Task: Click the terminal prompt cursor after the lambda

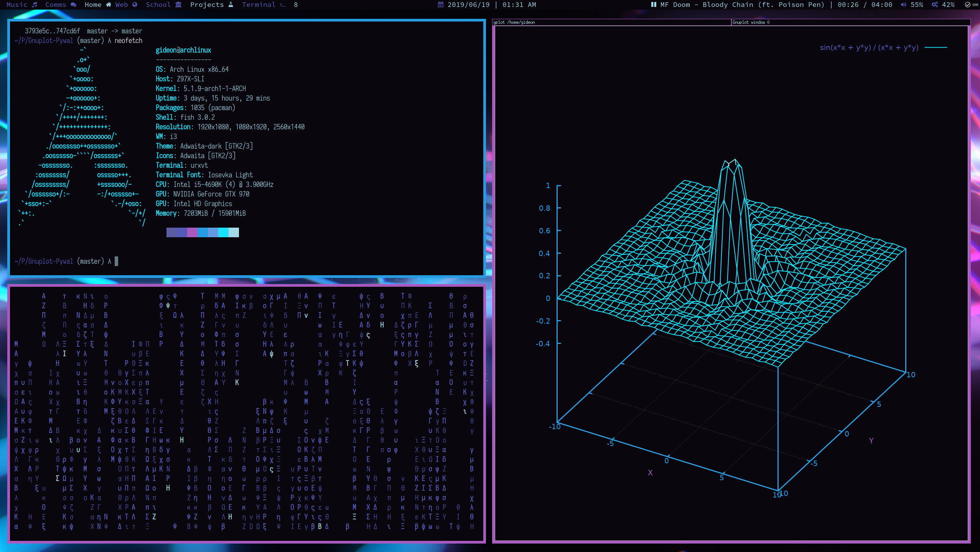Action: point(117,261)
